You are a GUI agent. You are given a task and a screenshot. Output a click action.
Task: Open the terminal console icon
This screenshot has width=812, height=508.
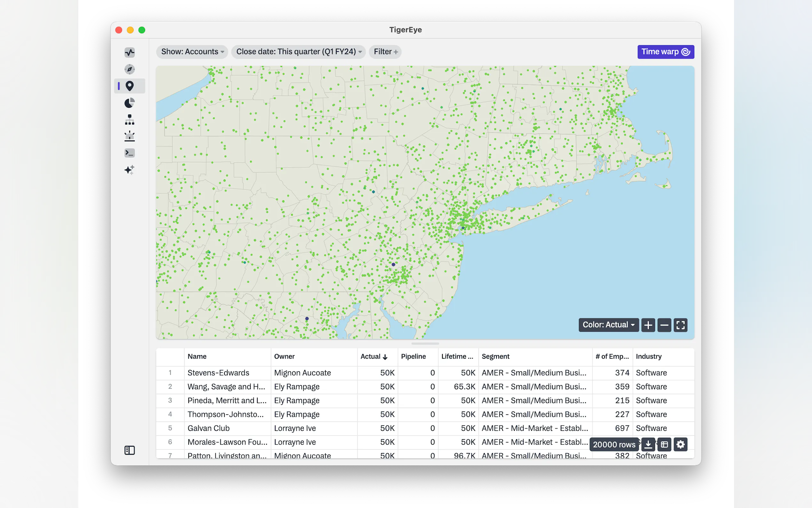[129, 153]
